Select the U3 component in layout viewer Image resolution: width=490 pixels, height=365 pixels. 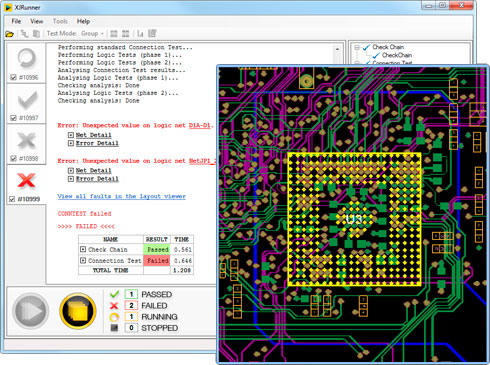[x=354, y=219]
